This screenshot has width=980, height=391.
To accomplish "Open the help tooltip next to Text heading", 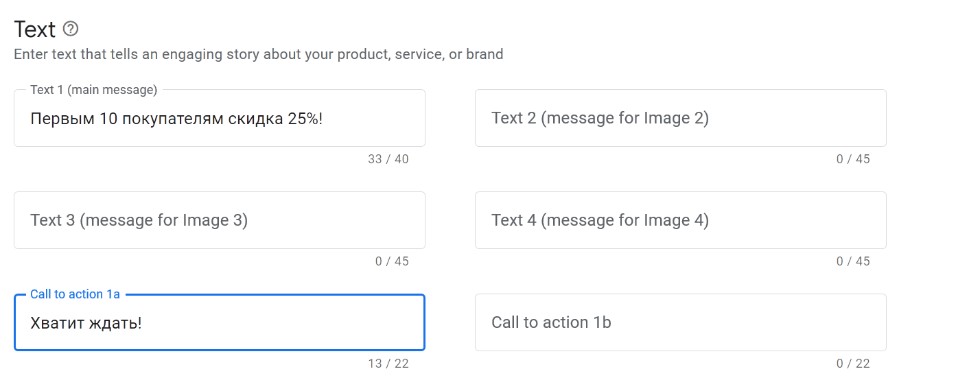I will [x=71, y=29].
